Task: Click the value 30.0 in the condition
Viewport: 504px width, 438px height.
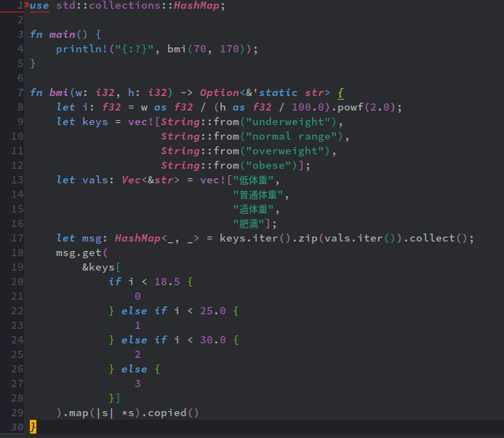Action: click(213, 340)
